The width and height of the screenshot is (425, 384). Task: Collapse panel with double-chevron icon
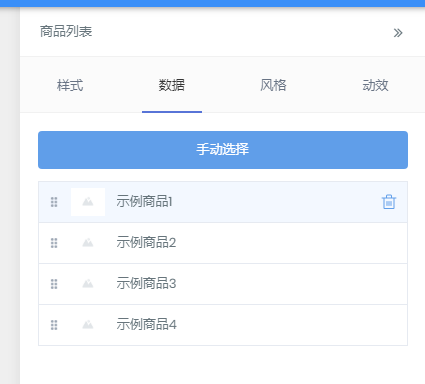398,33
